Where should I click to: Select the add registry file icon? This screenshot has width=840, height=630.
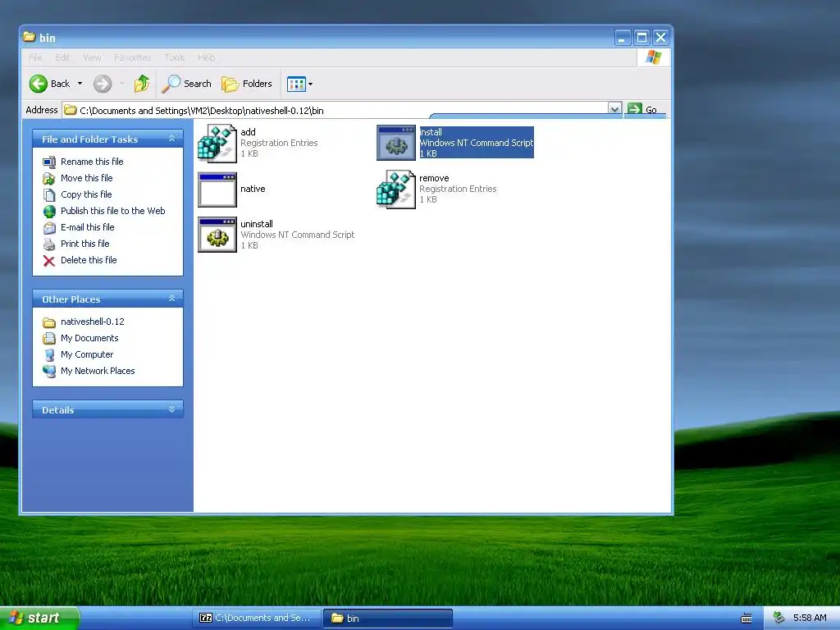click(217, 144)
